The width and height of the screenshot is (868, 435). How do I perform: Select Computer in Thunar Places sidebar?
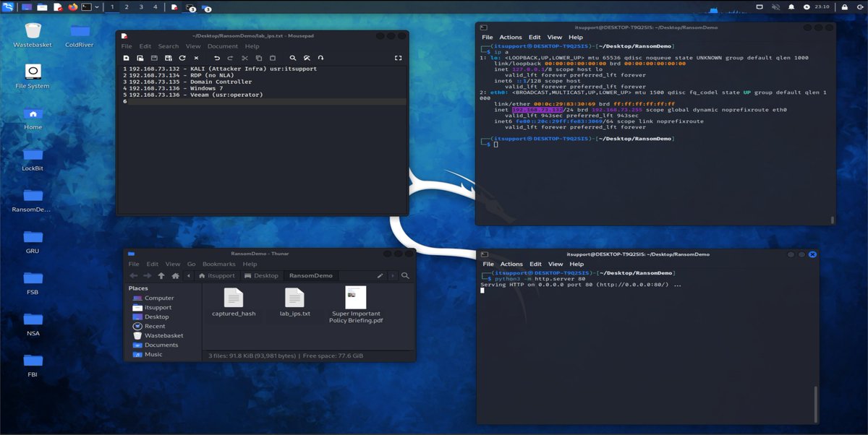[x=153, y=298]
